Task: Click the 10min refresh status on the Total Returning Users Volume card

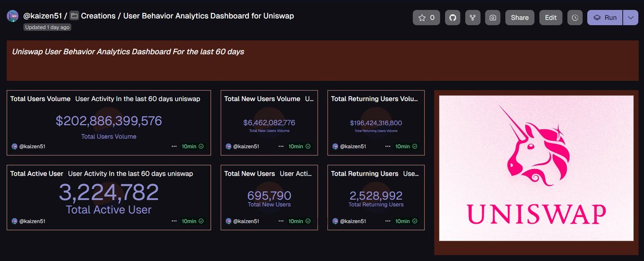Action: (x=406, y=146)
